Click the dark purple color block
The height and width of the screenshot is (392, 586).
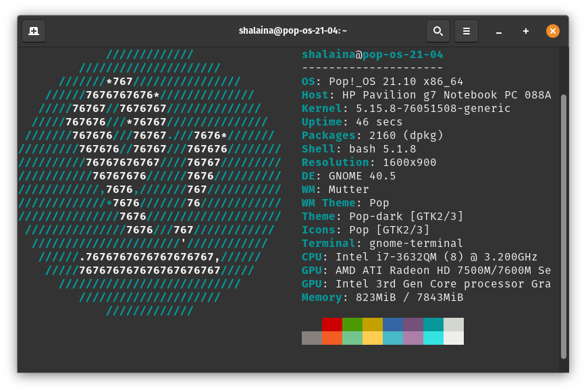413,325
